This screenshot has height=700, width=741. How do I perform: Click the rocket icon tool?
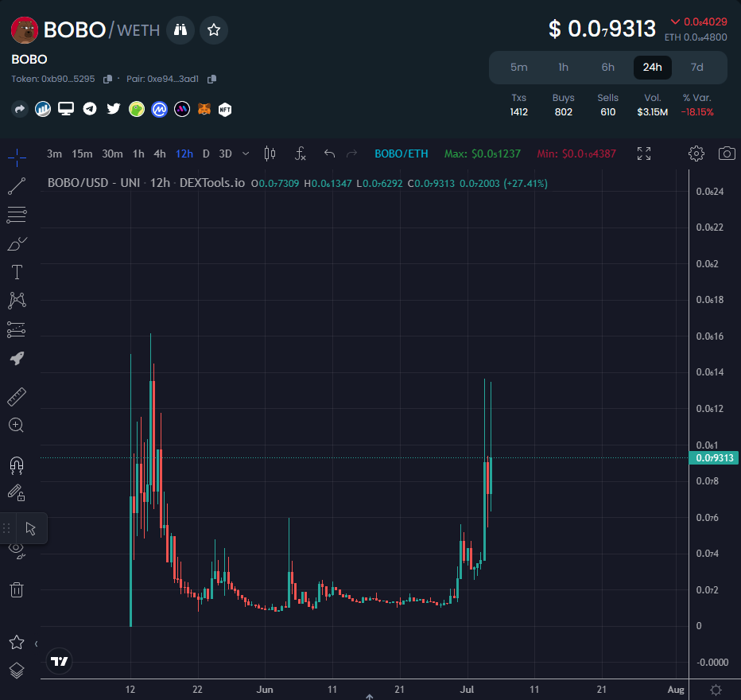(x=17, y=358)
